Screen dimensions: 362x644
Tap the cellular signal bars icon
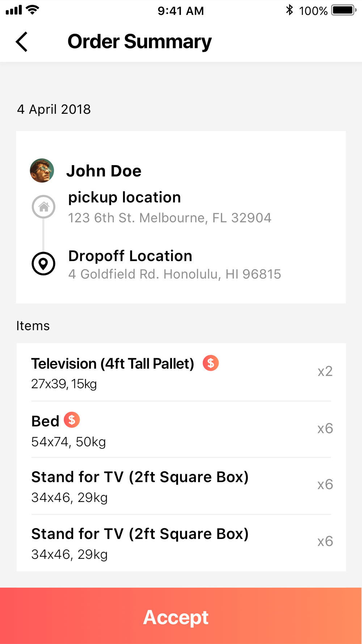(x=14, y=10)
